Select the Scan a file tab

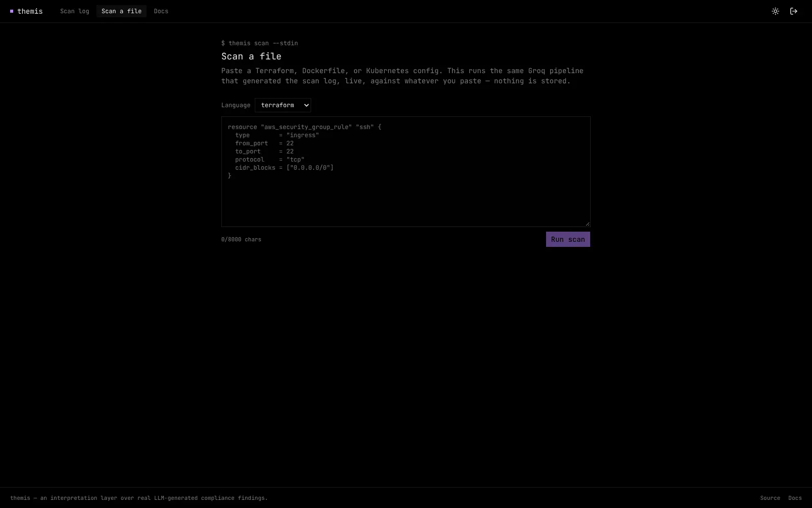coord(121,11)
